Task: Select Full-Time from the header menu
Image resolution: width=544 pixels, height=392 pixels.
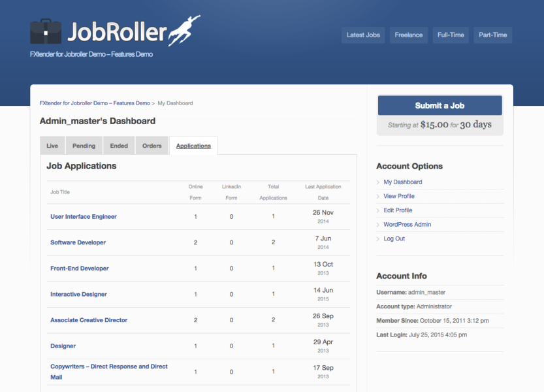Action: click(451, 35)
